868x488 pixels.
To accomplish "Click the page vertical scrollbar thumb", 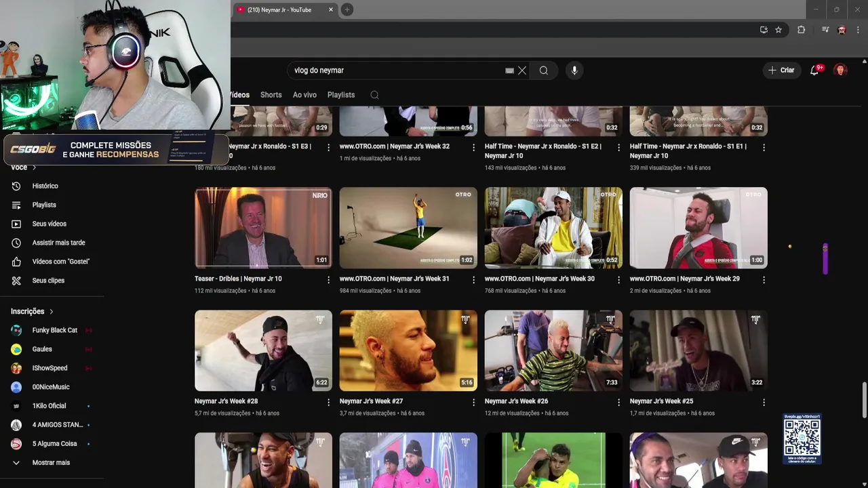I will point(864,401).
